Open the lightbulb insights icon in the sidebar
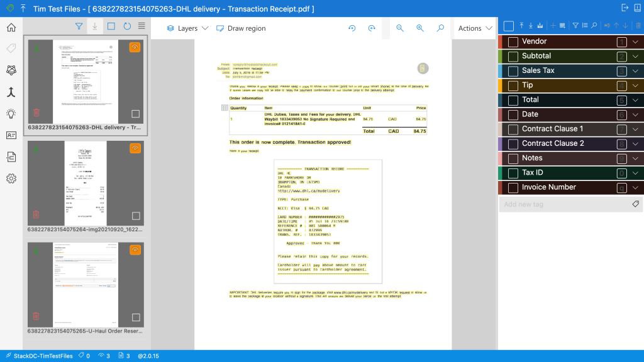The height and width of the screenshot is (362, 644). tap(11, 114)
